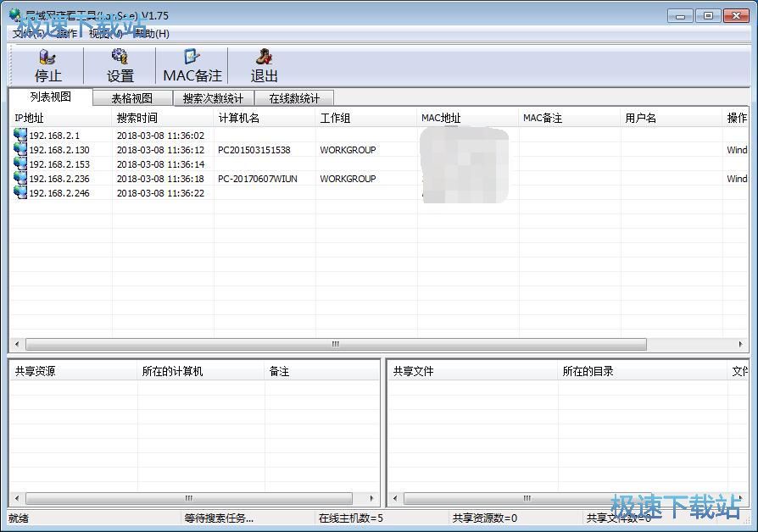Open the 帮助(H) menu
The width and height of the screenshot is (758, 532).
click(x=152, y=33)
